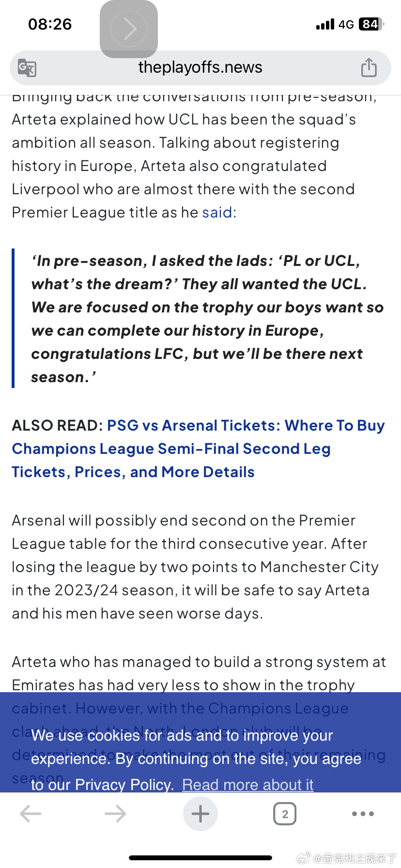
Task: Open the three-dot more menu
Action: (x=363, y=814)
